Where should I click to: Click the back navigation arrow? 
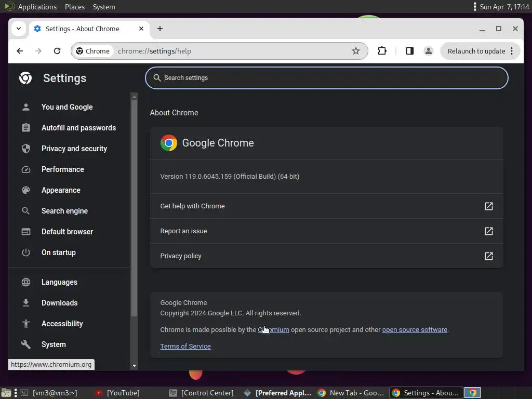tap(20, 51)
